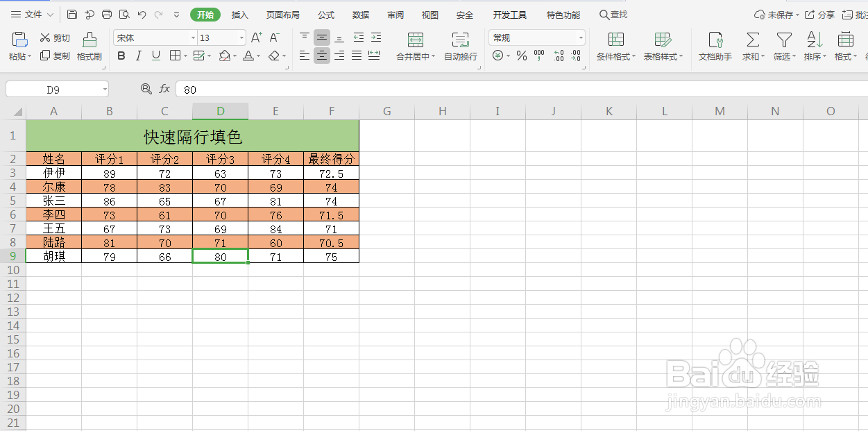Click the increase decimal places icon
The width and height of the screenshot is (868, 431).
point(559,56)
